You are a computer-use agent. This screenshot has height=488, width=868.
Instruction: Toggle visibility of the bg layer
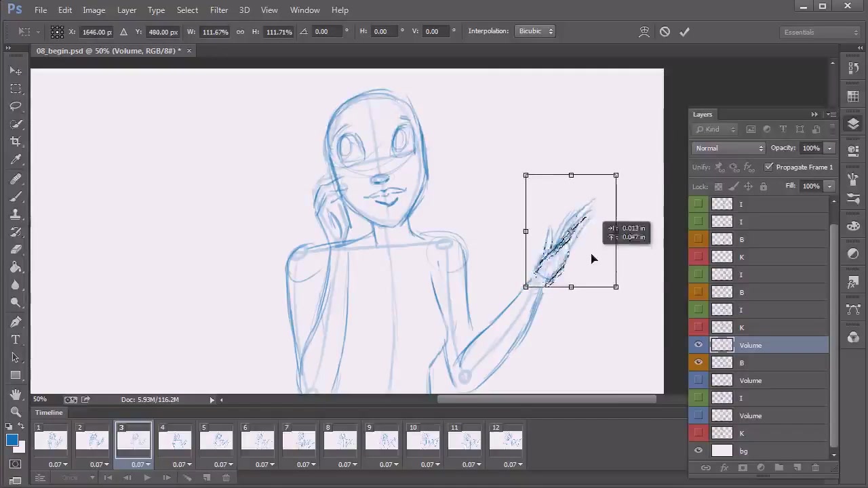[x=698, y=451]
